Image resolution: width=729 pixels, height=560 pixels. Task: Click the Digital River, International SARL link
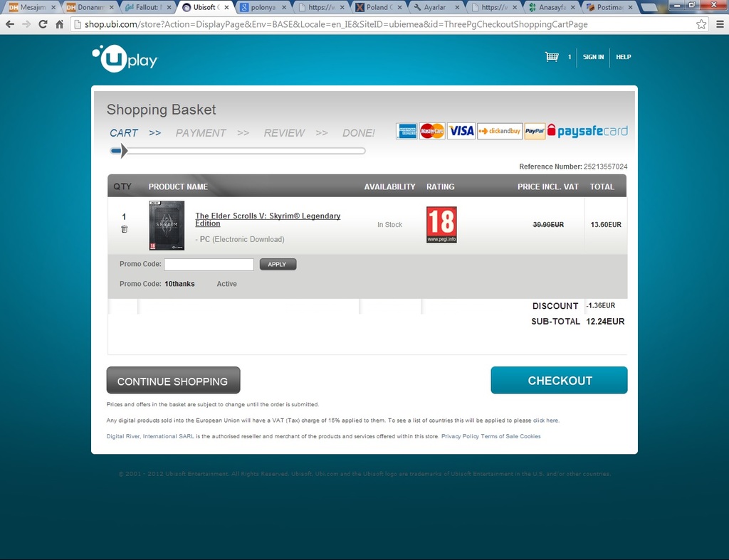coord(150,436)
